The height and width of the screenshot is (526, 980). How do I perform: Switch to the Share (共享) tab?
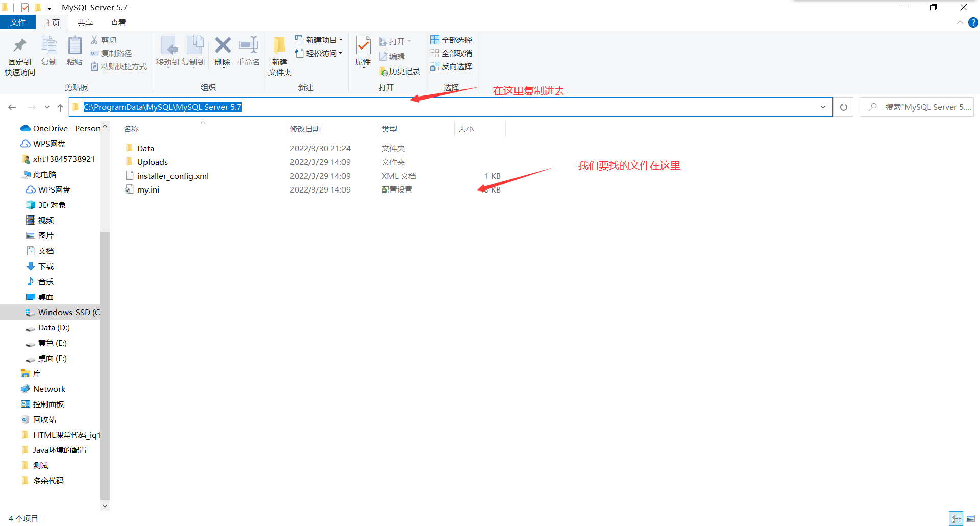point(85,22)
